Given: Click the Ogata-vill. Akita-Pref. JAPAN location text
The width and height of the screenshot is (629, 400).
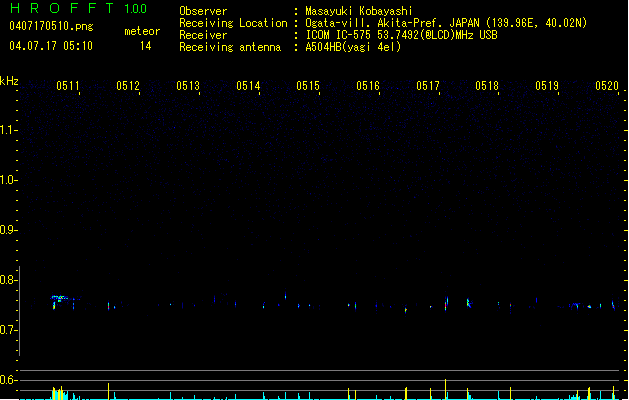Looking at the screenshot, I should tap(446, 23).
